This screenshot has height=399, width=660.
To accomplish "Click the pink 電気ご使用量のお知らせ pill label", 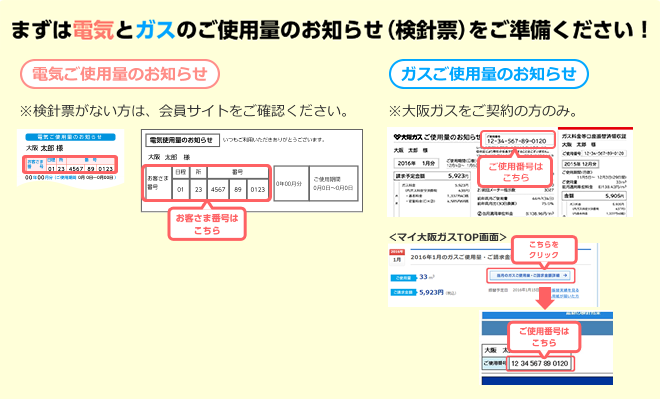I will (120, 74).
